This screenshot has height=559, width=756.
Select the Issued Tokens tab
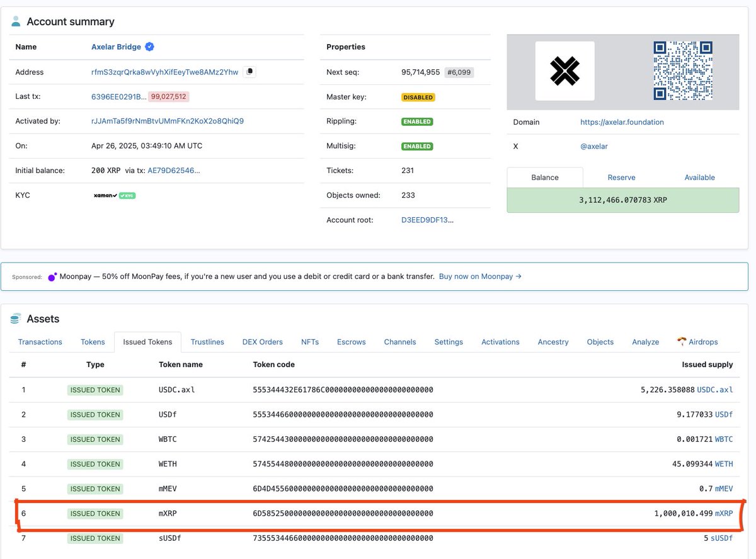[x=147, y=342]
